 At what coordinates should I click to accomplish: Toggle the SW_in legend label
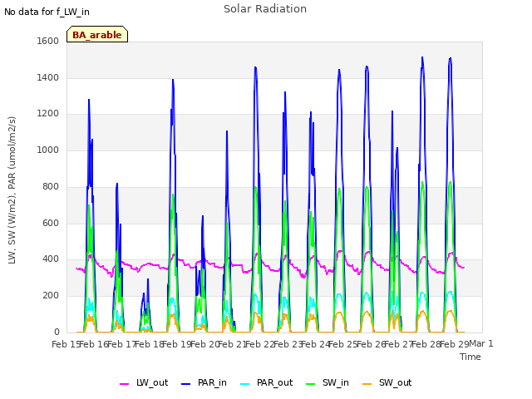[336, 382]
